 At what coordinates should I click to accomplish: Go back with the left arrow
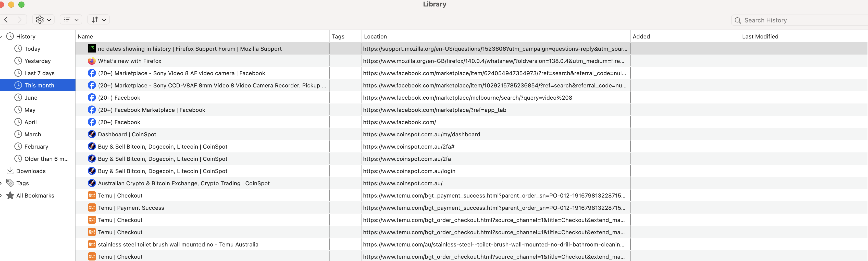point(6,20)
